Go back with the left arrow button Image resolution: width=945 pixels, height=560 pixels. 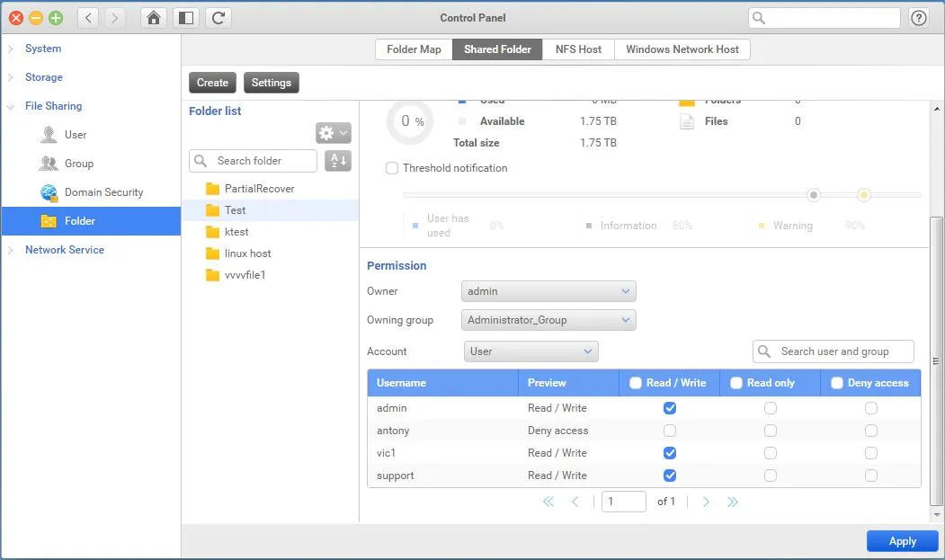89,18
